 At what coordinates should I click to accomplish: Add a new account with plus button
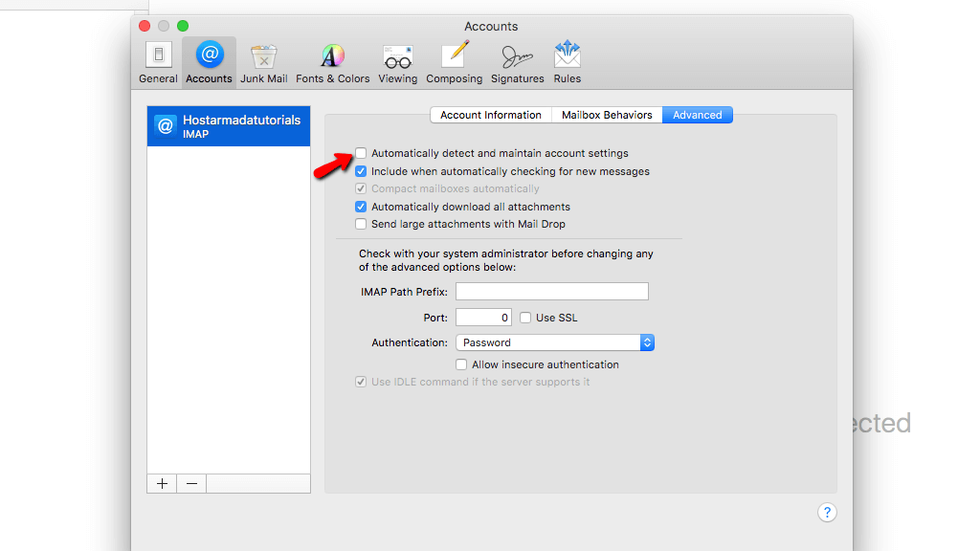click(x=162, y=483)
